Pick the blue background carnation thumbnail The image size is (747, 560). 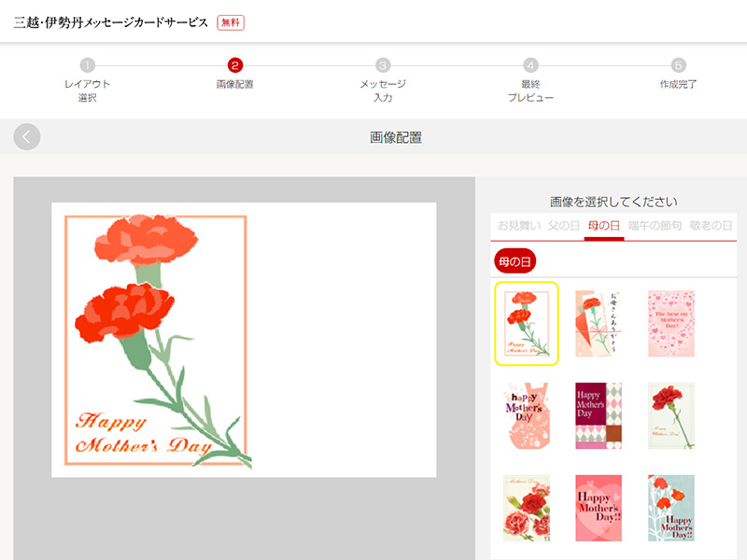click(671, 508)
